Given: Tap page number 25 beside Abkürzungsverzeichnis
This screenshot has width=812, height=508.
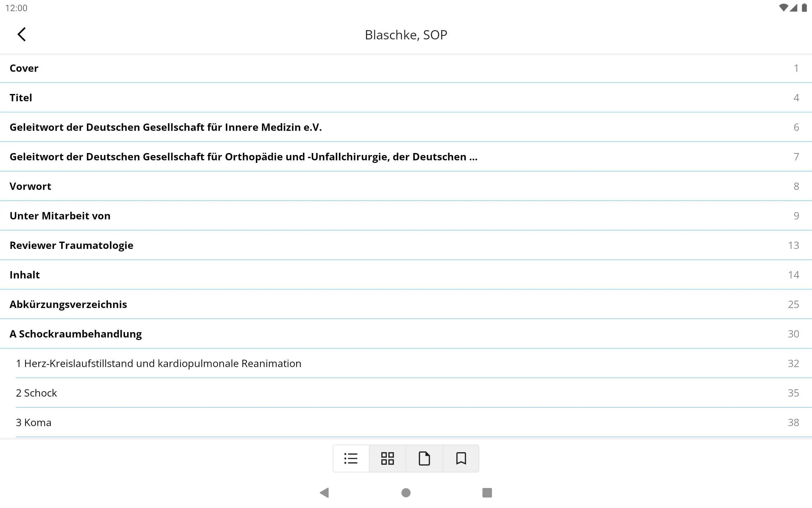Looking at the screenshot, I should [793, 304].
